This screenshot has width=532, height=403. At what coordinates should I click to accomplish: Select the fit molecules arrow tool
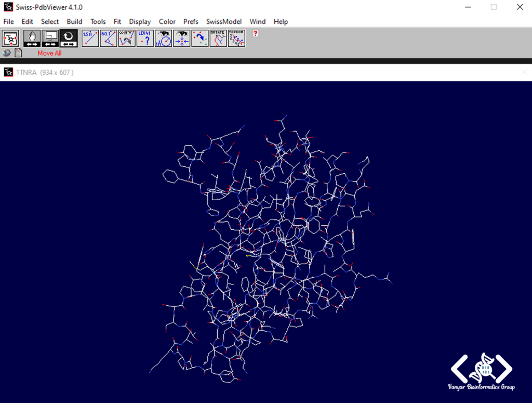(200, 38)
